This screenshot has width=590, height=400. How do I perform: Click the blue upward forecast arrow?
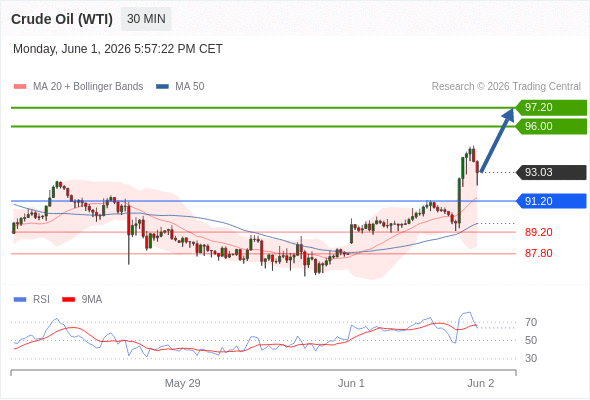click(x=497, y=140)
